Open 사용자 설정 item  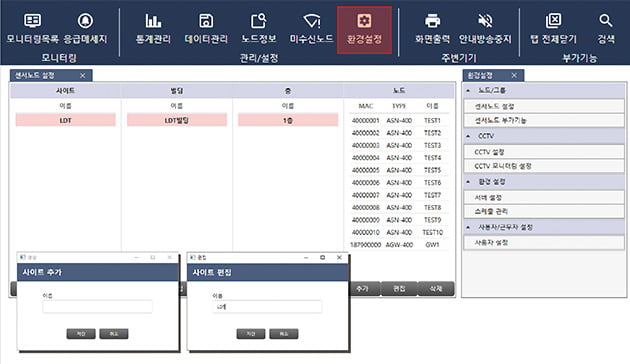544,243
